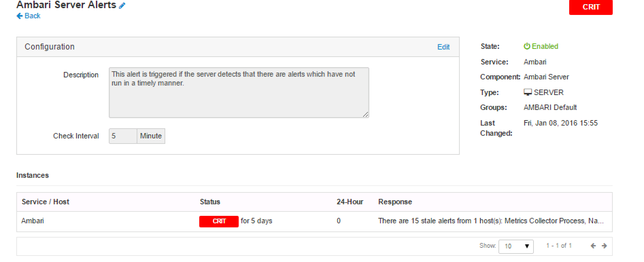Image resolution: width=644 pixels, height=262 pixels.
Task: Click the Back link
Action: (x=32, y=16)
